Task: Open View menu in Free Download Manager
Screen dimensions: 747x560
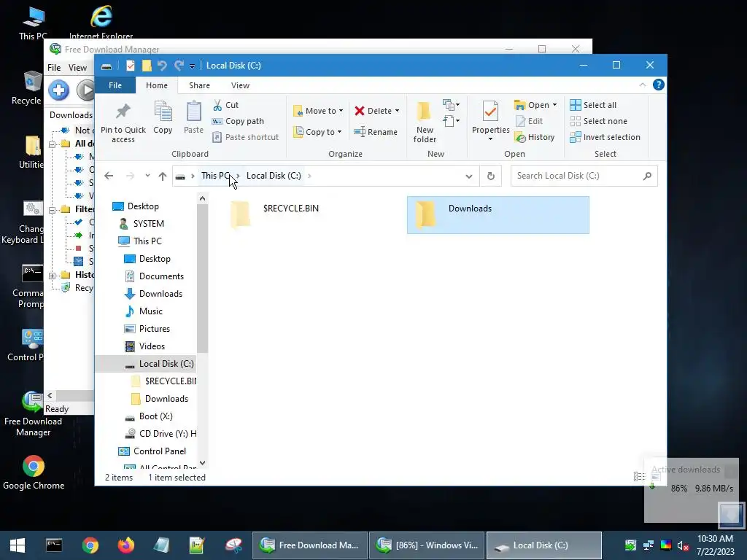Action: click(77, 68)
